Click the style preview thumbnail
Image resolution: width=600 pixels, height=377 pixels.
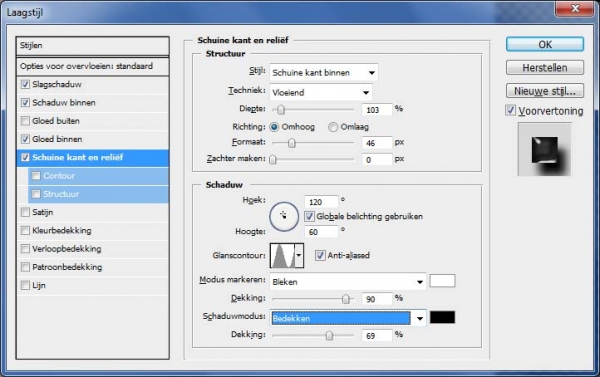coord(545,149)
